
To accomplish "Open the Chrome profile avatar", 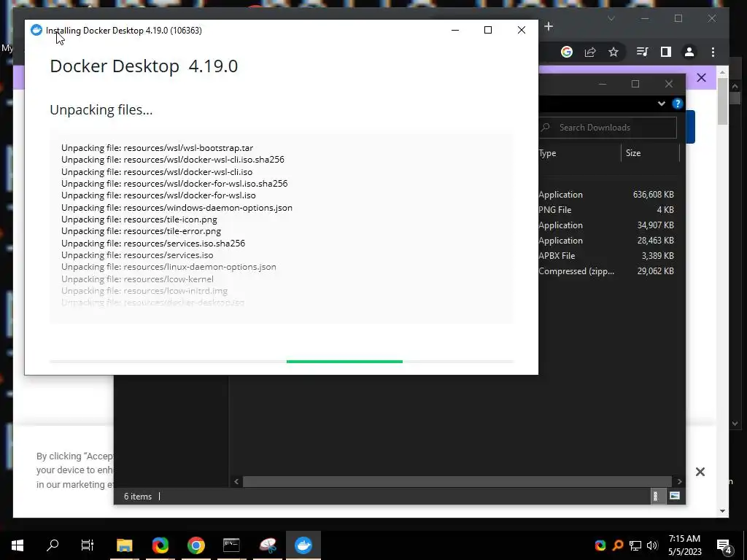I will (x=689, y=52).
